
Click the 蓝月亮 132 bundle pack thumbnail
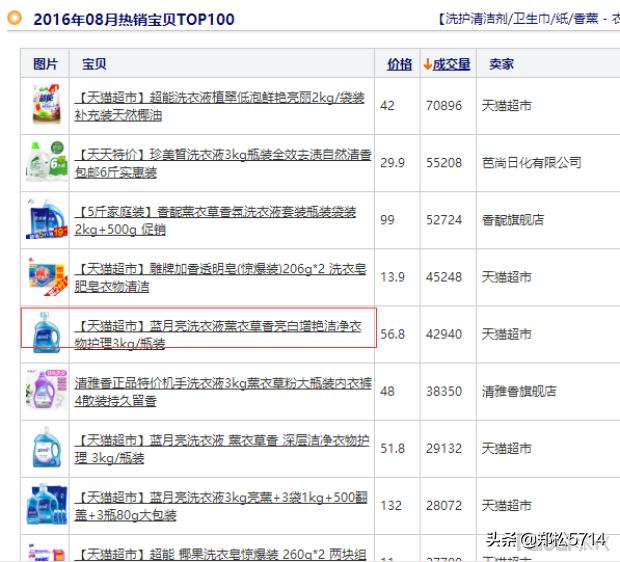click(x=46, y=505)
